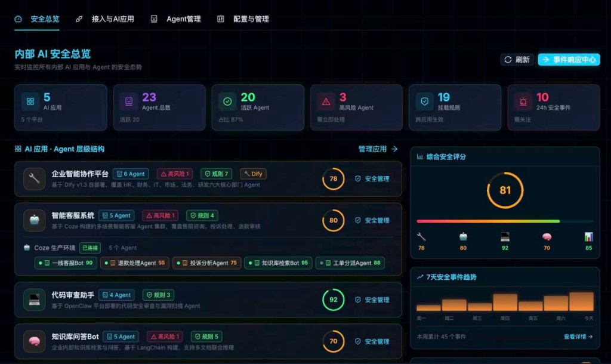Open the 接入与AI应用 tab

pos(106,19)
